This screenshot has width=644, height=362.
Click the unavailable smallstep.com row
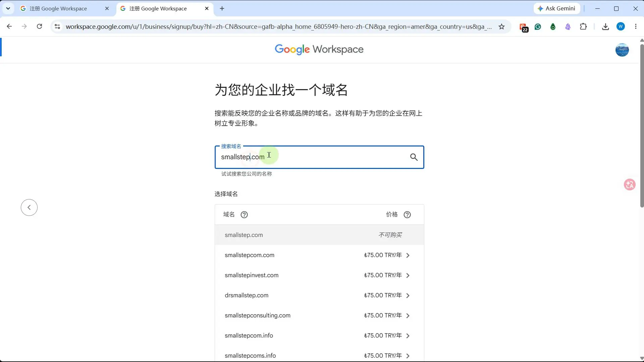click(x=319, y=235)
